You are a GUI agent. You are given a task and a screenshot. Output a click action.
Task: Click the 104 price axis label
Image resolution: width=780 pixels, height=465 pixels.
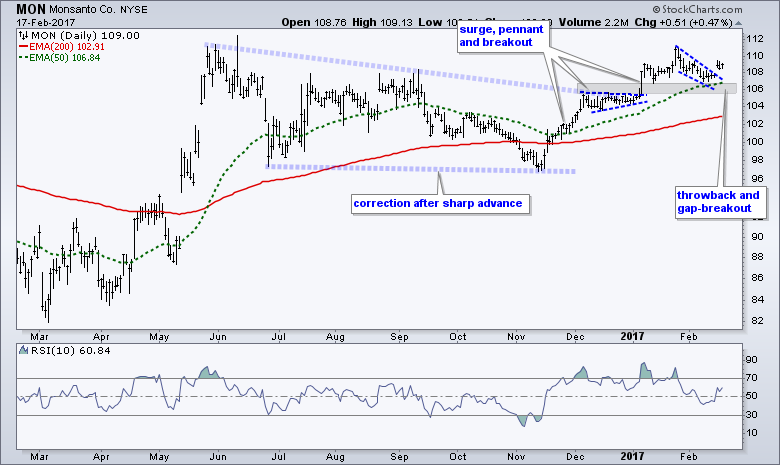pyautogui.click(x=755, y=105)
